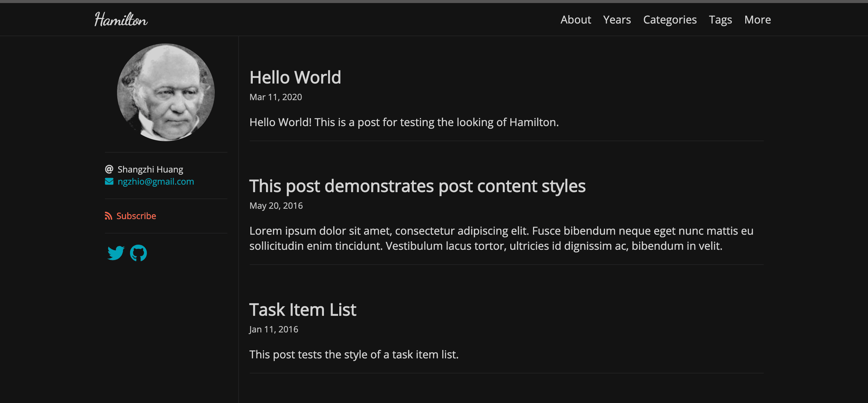Open the Tags nav item
This screenshot has width=868, height=403.
tap(720, 20)
